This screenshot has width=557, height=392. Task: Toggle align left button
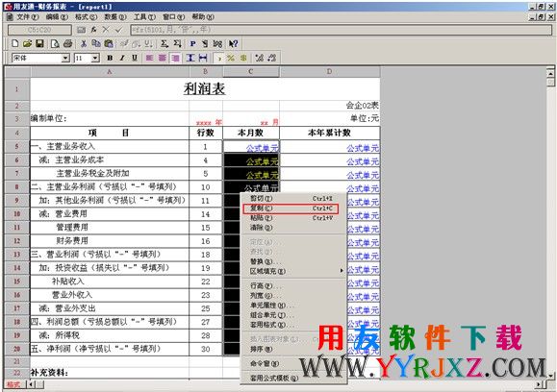pos(149,58)
